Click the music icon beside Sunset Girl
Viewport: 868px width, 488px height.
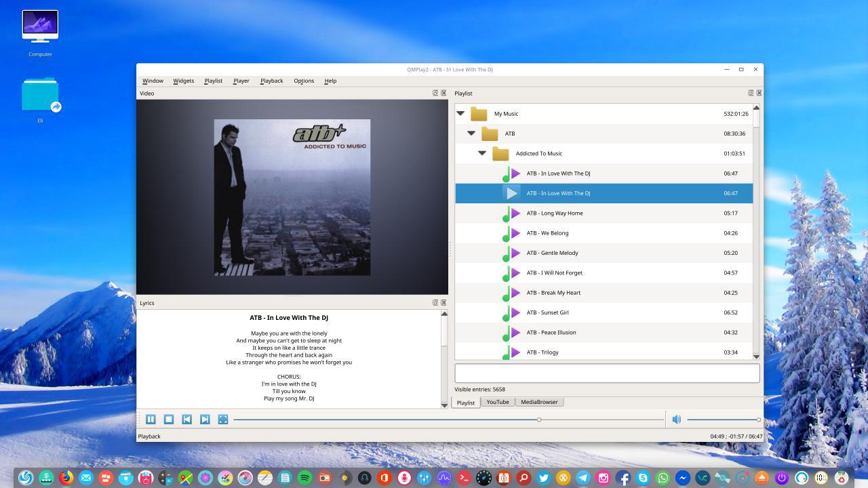pyautogui.click(x=511, y=313)
